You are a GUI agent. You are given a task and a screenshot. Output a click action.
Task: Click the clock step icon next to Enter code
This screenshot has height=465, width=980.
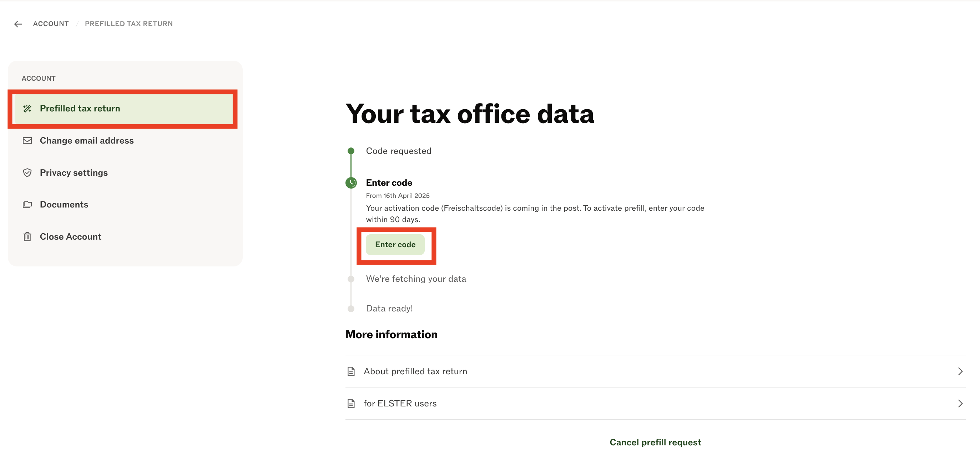351,183
